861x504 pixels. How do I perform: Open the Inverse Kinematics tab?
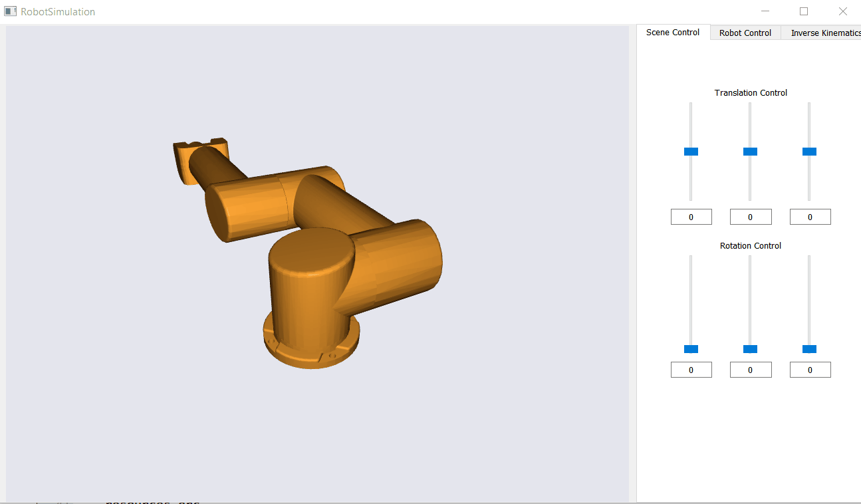[822, 33]
